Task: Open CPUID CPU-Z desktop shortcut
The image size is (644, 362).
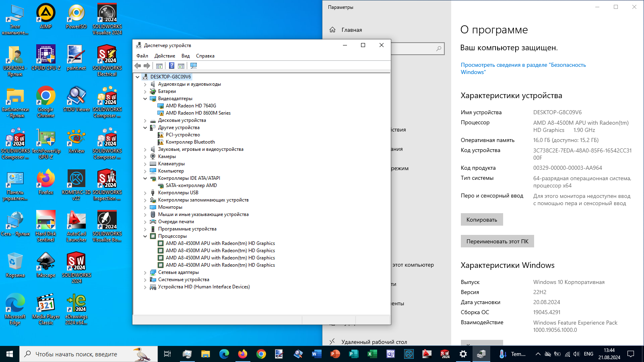Action: [x=45, y=57]
